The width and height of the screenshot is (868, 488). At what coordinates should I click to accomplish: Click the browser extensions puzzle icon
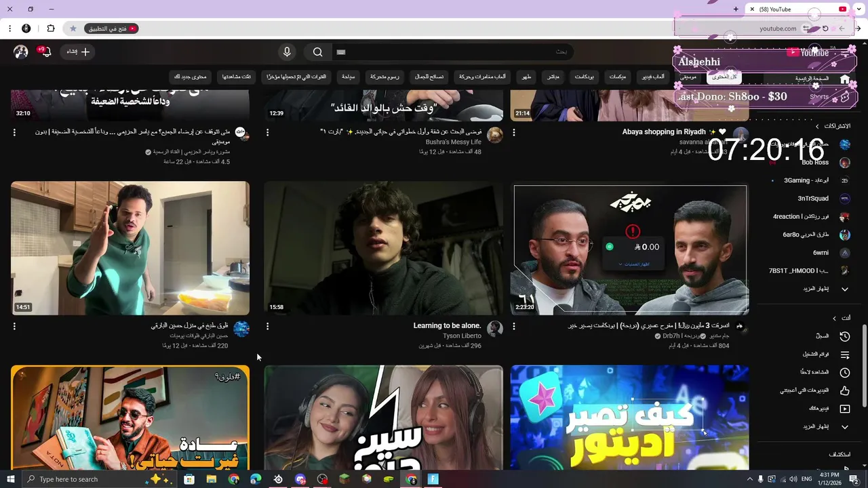(50, 28)
